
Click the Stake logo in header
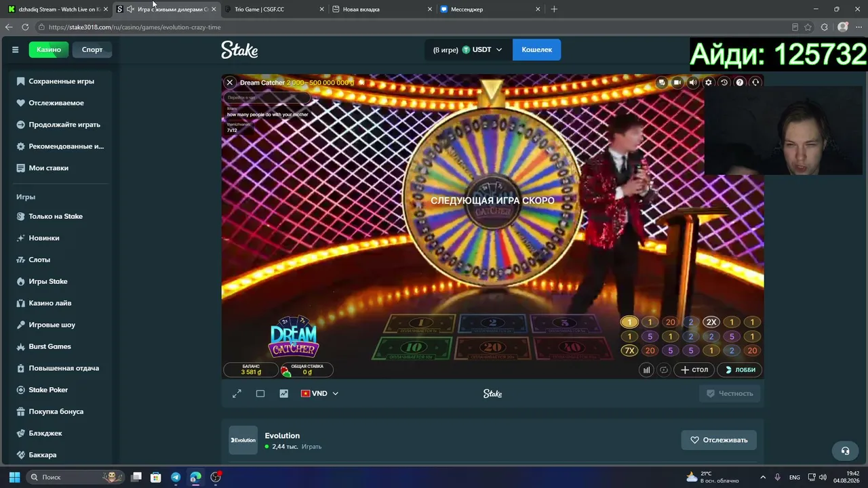pos(239,49)
